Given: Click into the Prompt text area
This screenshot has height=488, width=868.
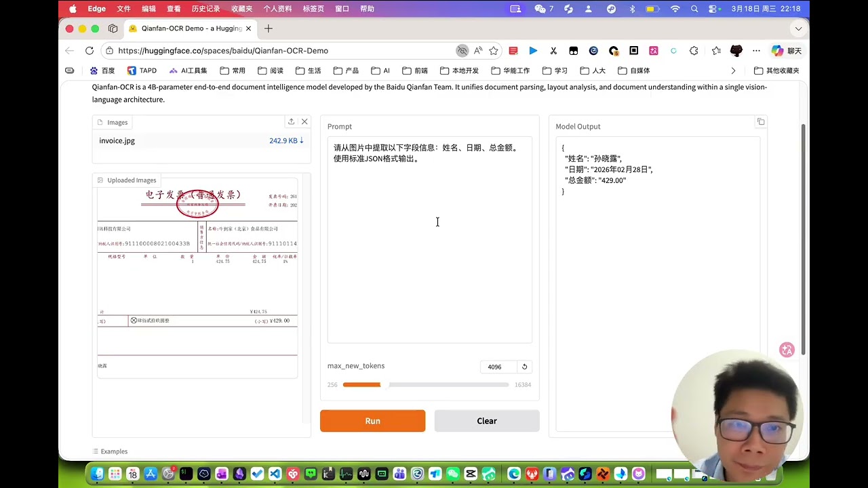Looking at the screenshot, I should click(x=430, y=240).
